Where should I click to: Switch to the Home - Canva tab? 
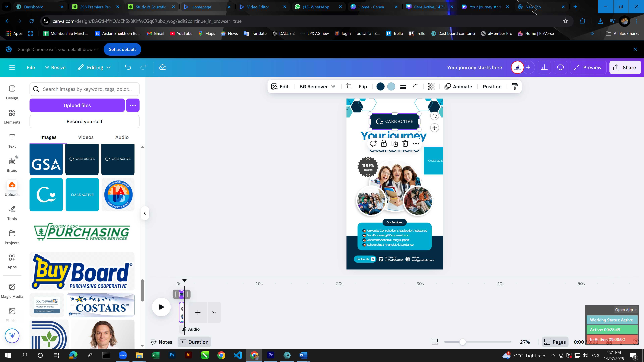tap(374, 7)
